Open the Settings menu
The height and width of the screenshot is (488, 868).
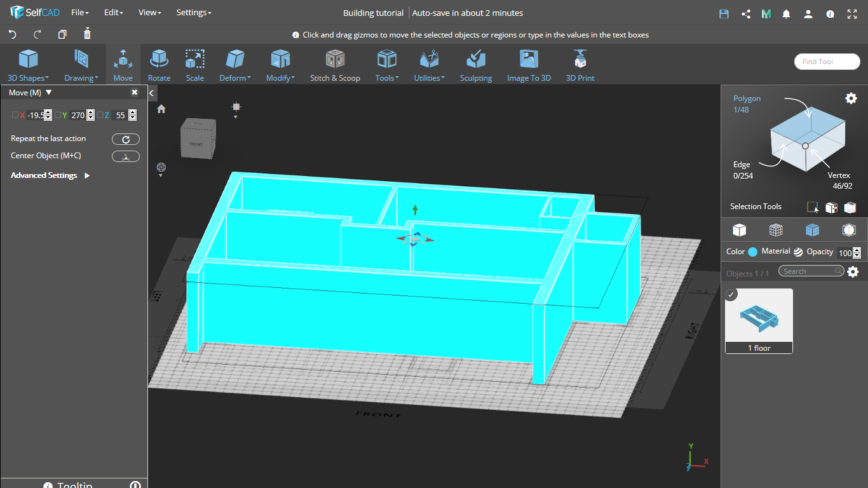click(x=194, y=13)
